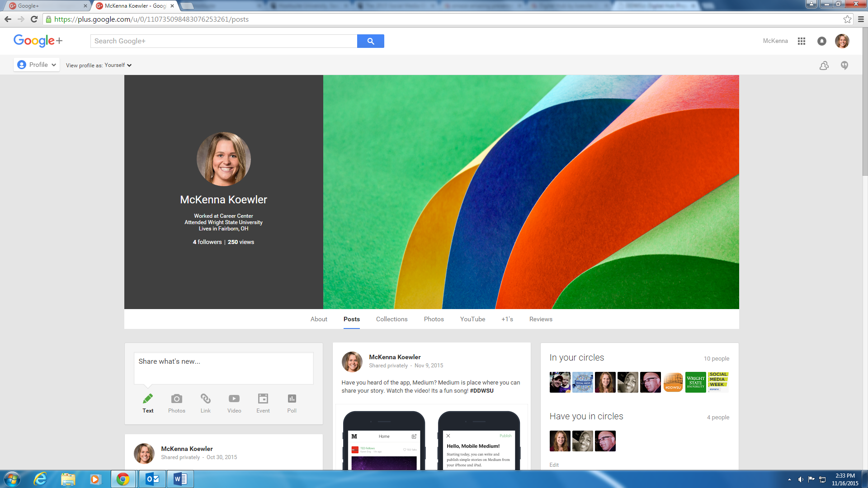Open the Hangouts quote icon

click(x=844, y=66)
